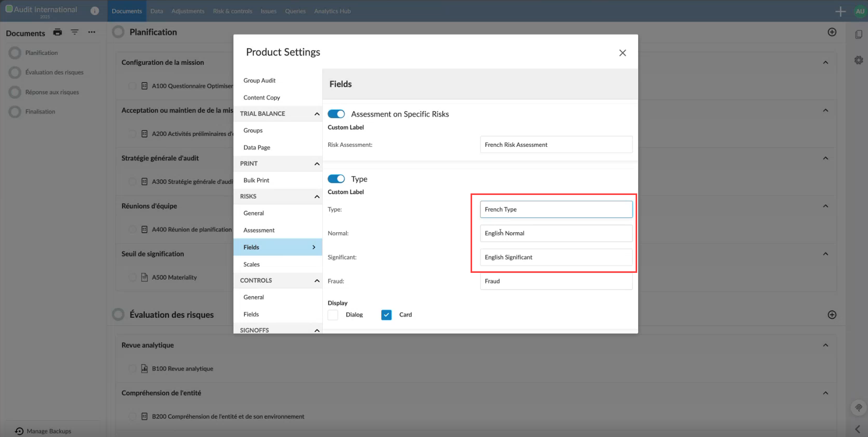Collapse Stratégie générale d'audit group
The width and height of the screenshot is (868, 437).
(x=826, y=158)
